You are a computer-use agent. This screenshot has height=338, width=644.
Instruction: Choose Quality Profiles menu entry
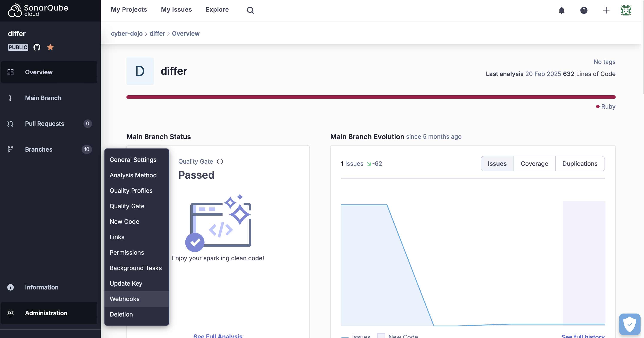tap(131, 191)
